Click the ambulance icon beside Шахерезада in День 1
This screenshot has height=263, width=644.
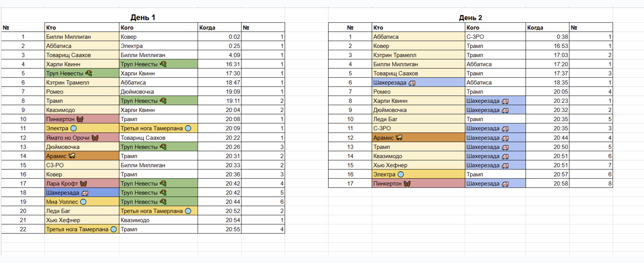(x=85, y=193)
